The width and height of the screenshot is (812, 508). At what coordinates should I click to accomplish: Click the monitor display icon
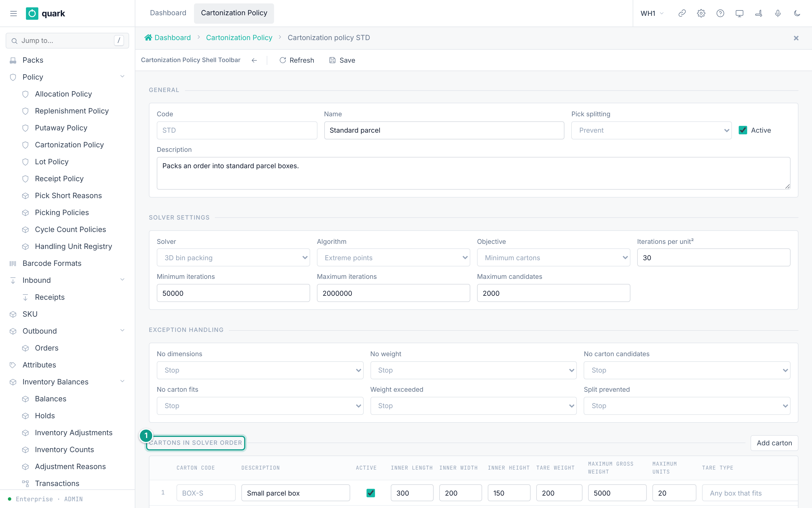[x=739, y=14]
